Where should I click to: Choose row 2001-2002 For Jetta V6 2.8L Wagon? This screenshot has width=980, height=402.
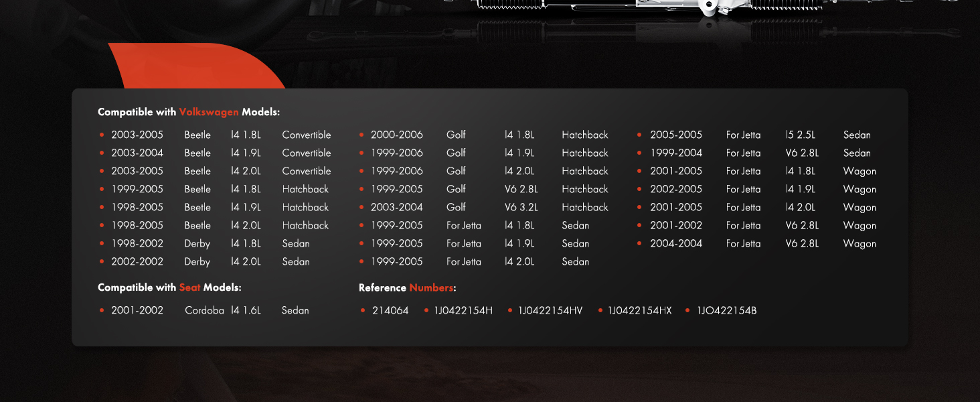756,225
